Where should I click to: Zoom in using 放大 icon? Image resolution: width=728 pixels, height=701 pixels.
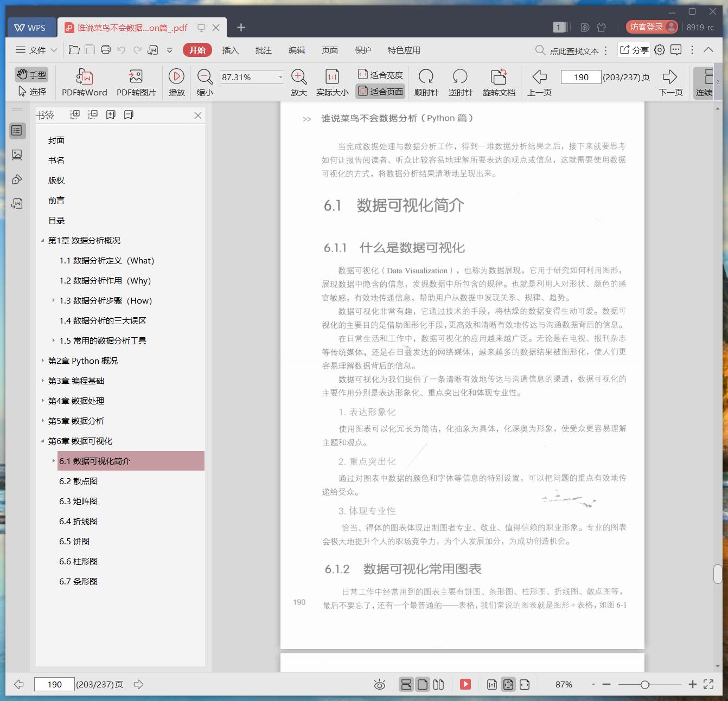[x=299, y=82]
